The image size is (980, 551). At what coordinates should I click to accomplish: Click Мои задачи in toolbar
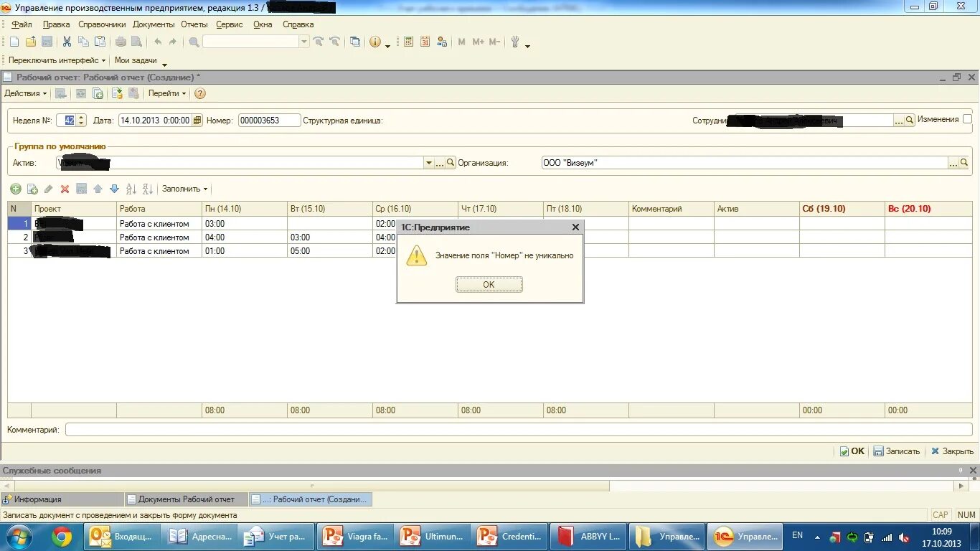tap(136, 61)
